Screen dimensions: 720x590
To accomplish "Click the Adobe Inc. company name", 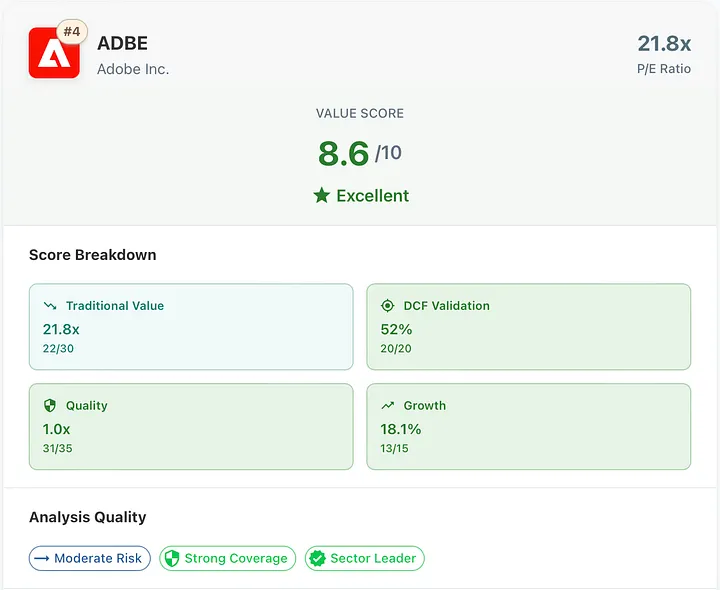I will pos(133,69).
